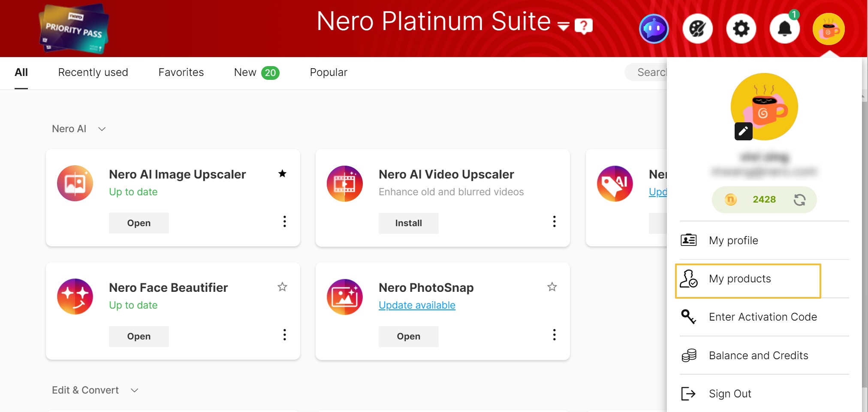Screen dimensions: 868x412
Task: Favorite Nero PhotoSnap with star
Action: coord(552,287)
